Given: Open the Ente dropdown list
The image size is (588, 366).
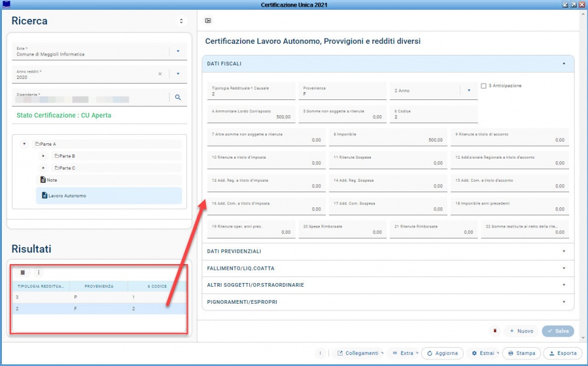Looking at the screenshot, I should point(178,51).
